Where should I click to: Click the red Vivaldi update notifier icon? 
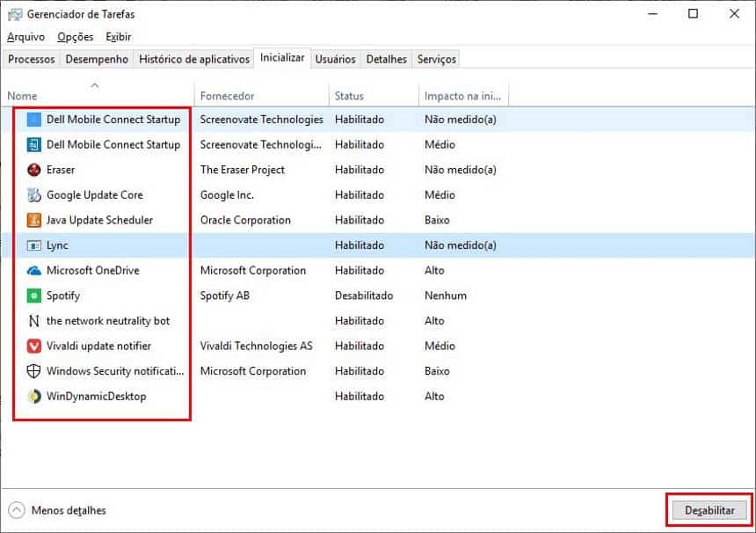(x=33, y=346)
